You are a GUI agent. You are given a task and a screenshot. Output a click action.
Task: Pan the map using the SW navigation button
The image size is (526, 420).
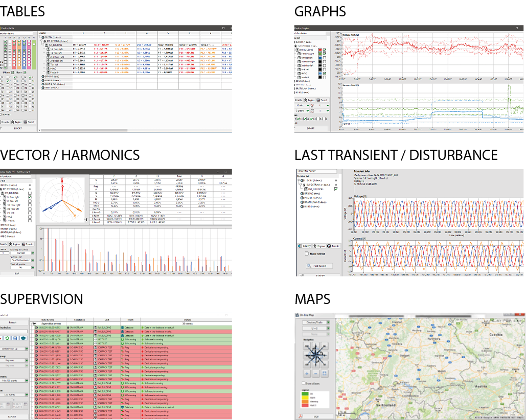(307, 364)
